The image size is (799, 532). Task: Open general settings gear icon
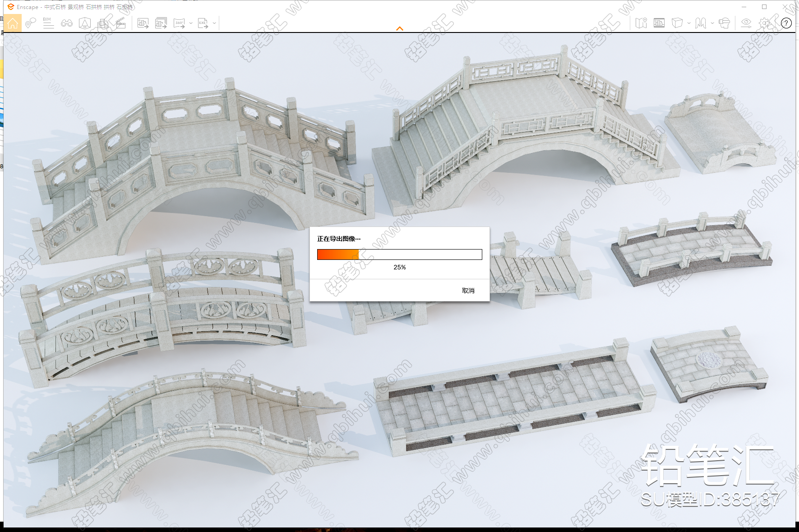pos(765,23)
